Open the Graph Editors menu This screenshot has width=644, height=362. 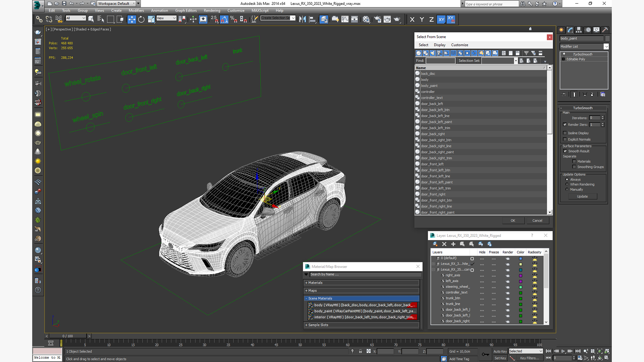(x=186, y=11)
